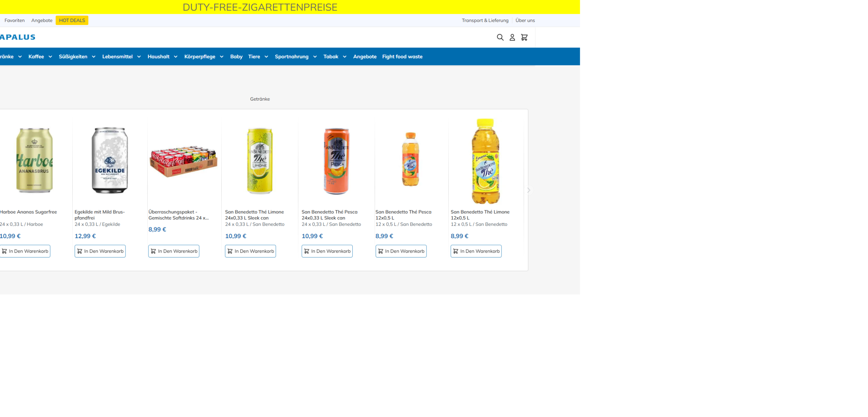Add San Benedetto Thé Limone Sleek can to cart

click(250, 251)
